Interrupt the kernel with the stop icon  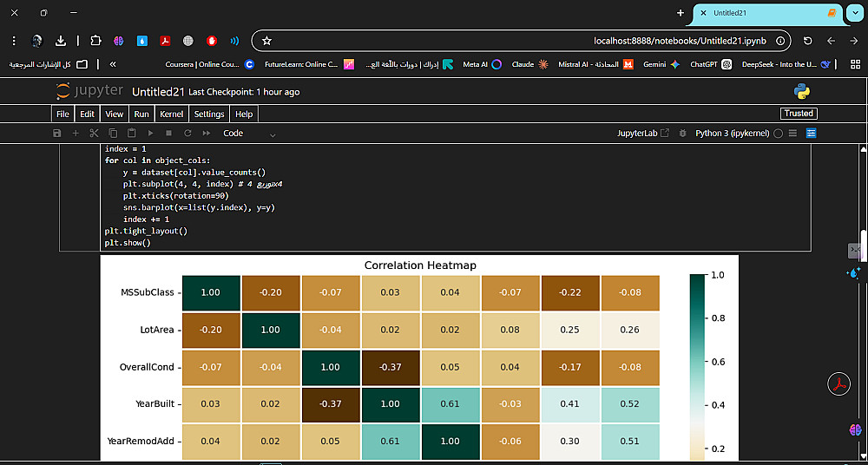pos(168,134)
